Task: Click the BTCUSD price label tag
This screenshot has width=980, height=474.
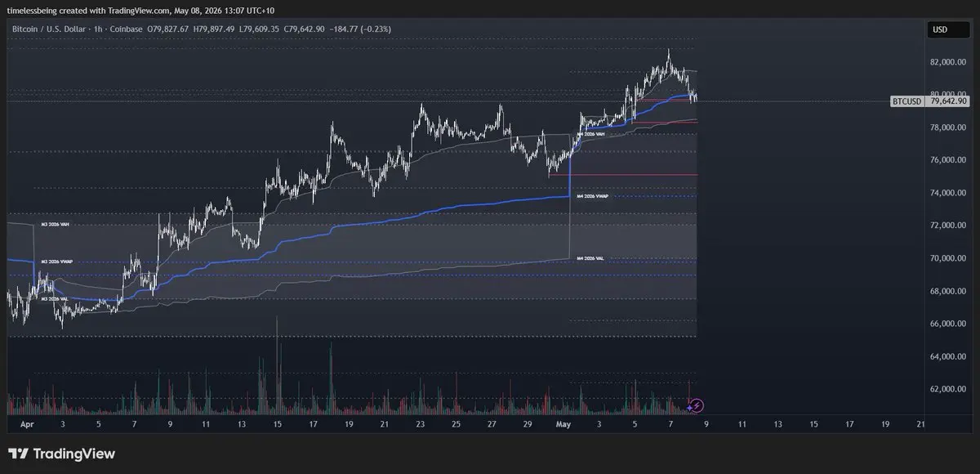Action: 907,101
